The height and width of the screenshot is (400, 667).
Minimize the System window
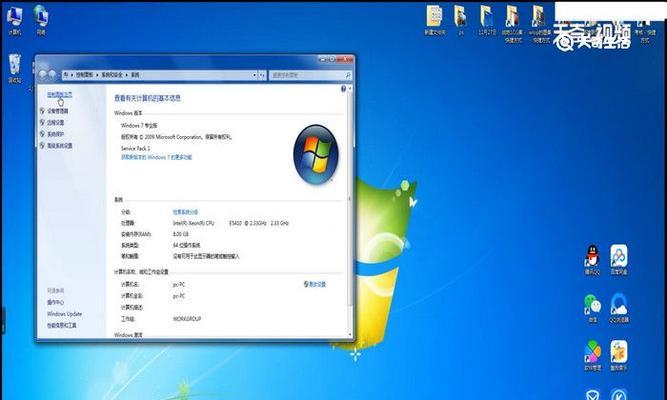[323, 59]
